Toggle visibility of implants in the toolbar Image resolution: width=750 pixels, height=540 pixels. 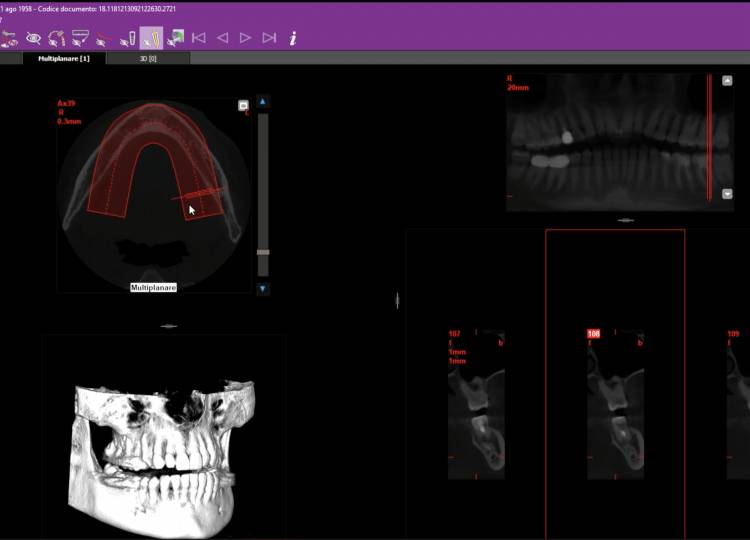coord(127,38)
